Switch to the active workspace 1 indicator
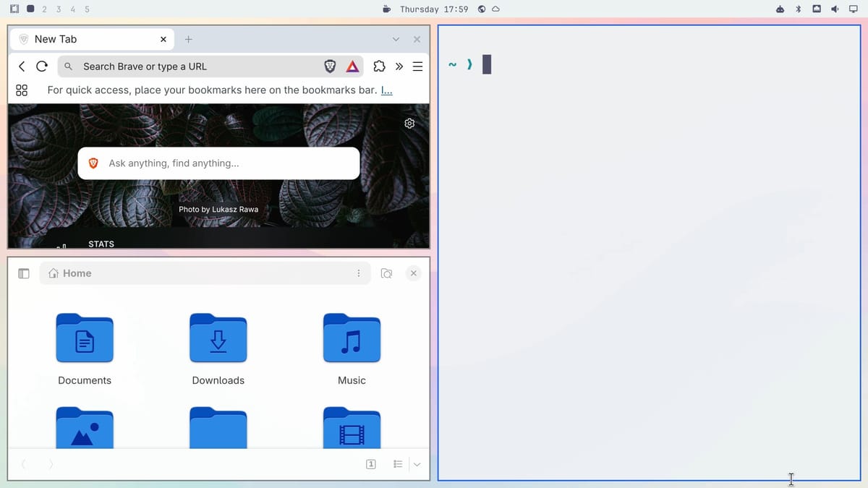Screen dimensions: 868x488 pos(30,9)
